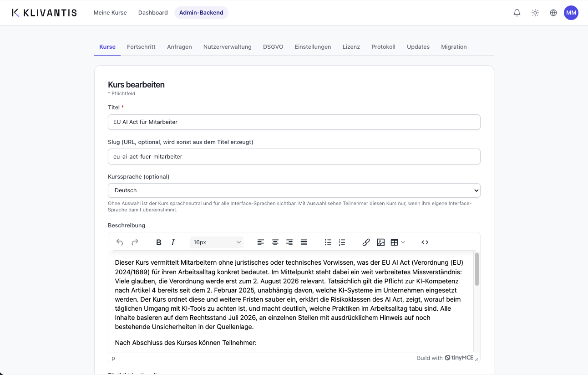Open the Lizenz tab
The height and width of the screenshot is (375, 588).
point(351,47)
